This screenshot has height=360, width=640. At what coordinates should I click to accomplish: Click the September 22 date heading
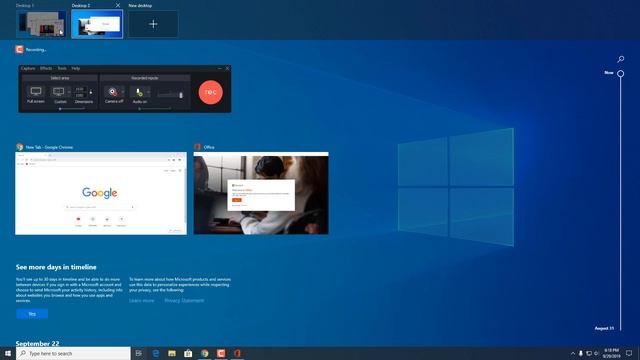coord(38,344)
